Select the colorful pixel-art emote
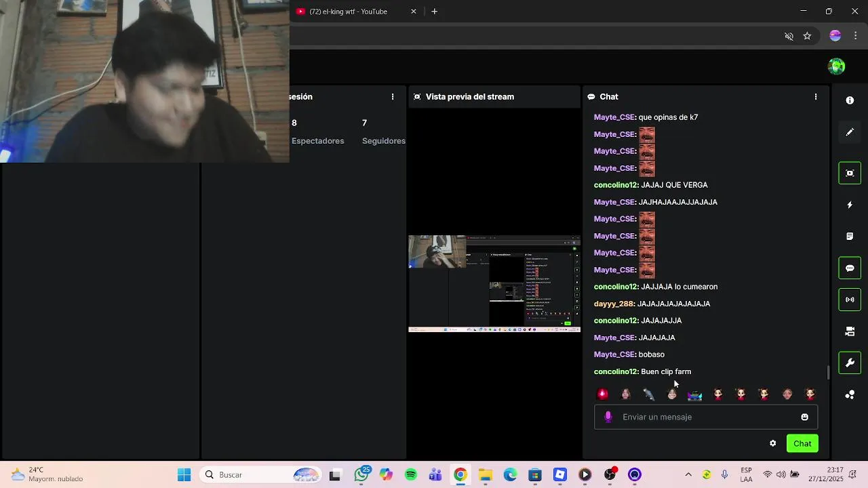Screen dimensions: 868x488 694,394
